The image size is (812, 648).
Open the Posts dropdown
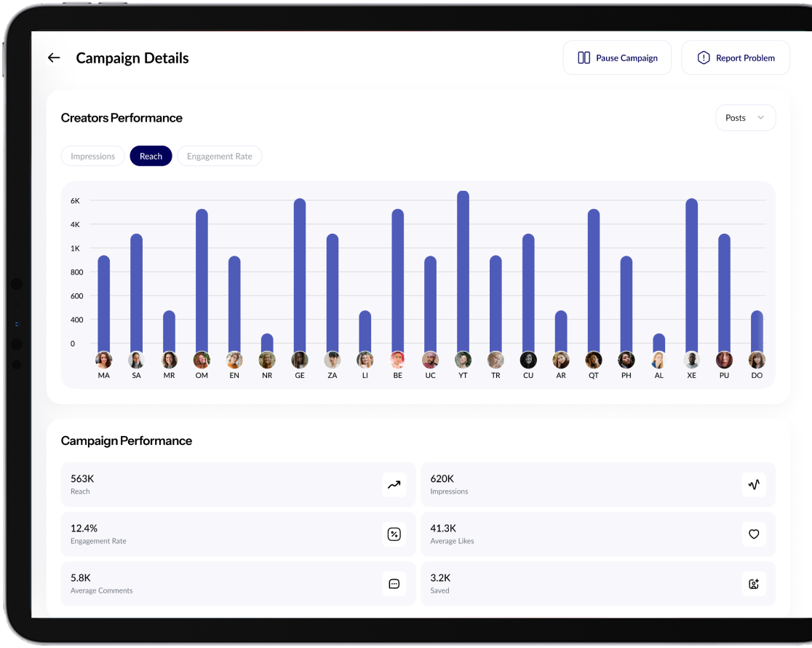tap(745, 118)
